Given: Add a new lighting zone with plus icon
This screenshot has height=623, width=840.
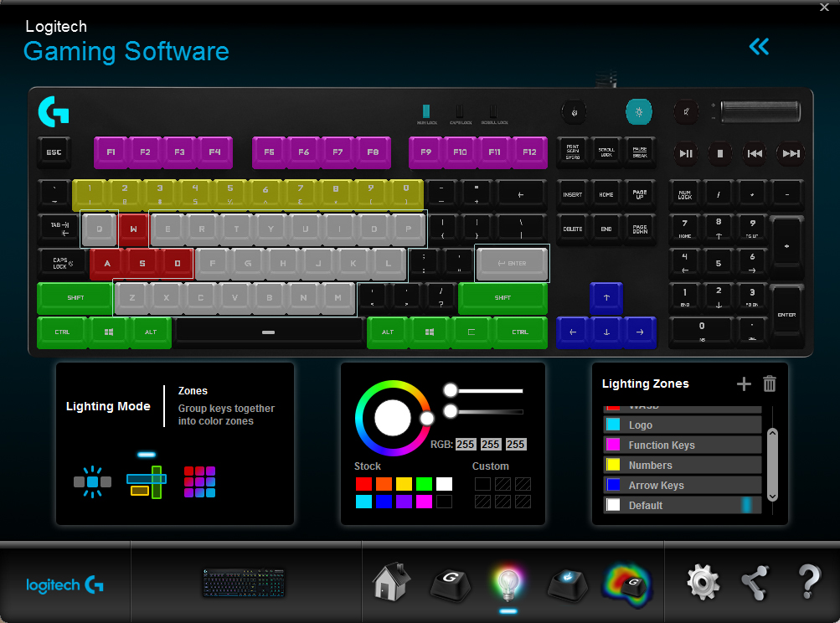Looking at the screenshot, I should point(744,384).
